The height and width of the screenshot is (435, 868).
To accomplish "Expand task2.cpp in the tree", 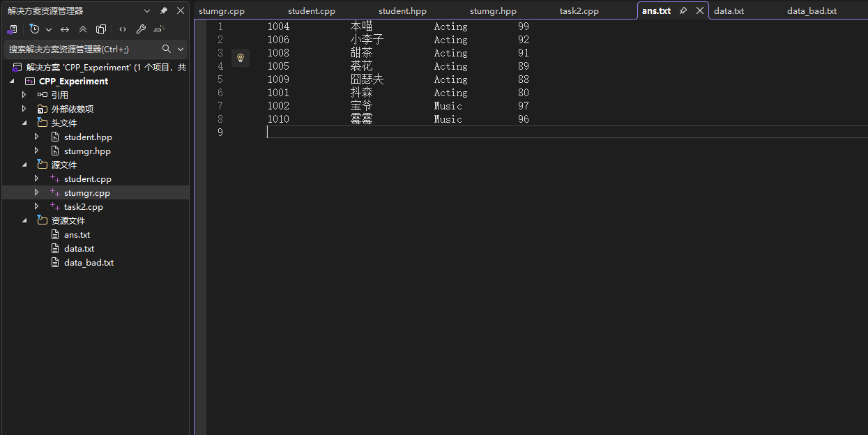I will 37,206.
